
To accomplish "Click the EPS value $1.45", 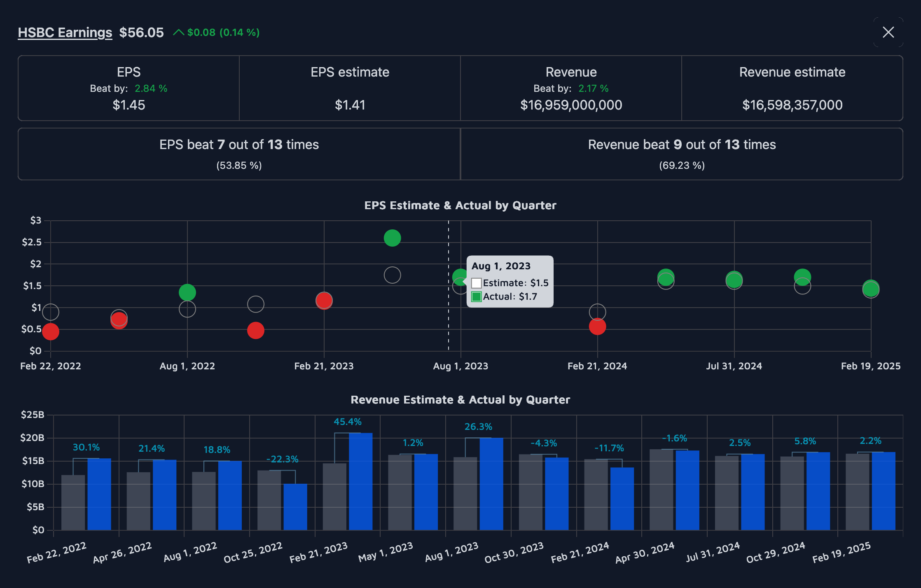I will pos(129,105).
